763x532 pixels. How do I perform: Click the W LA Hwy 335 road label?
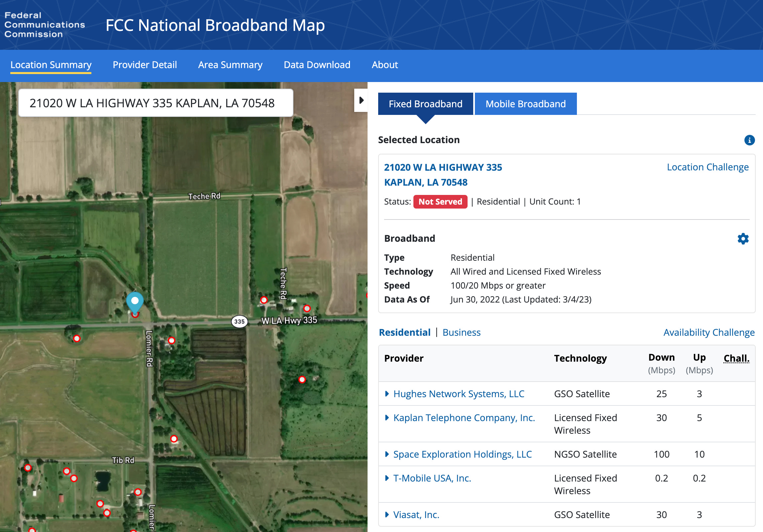pos(289,320)
